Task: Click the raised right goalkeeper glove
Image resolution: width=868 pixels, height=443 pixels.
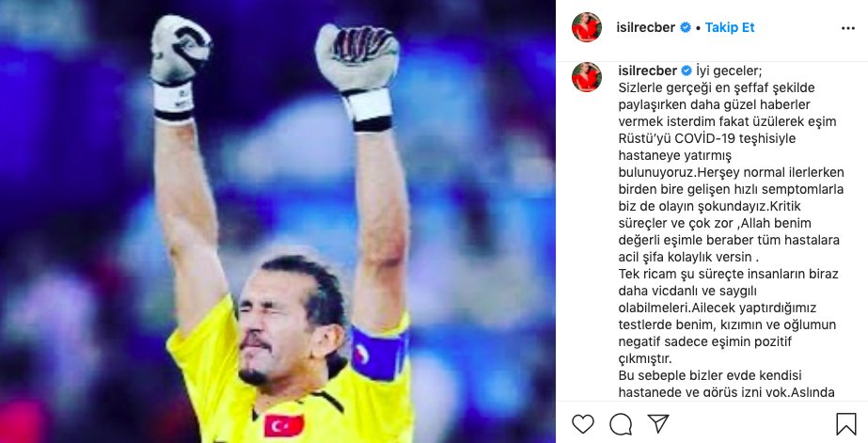Action: (x=359, y=74)
